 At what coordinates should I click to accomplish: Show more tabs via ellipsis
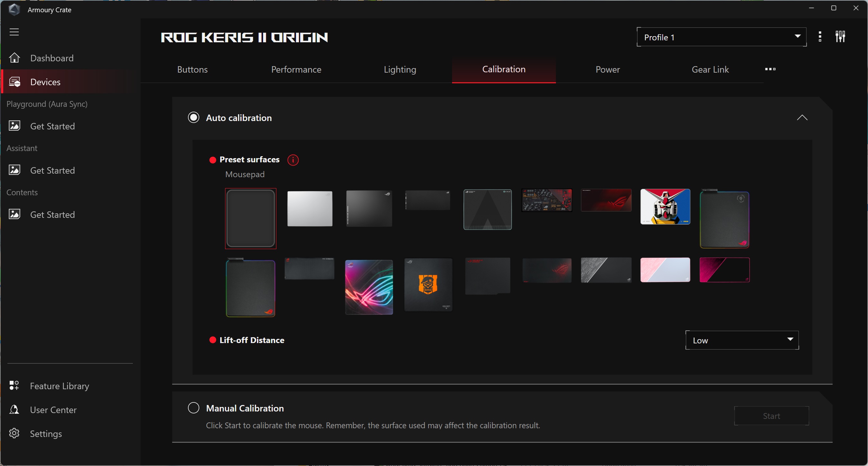[x=770, y=69]
